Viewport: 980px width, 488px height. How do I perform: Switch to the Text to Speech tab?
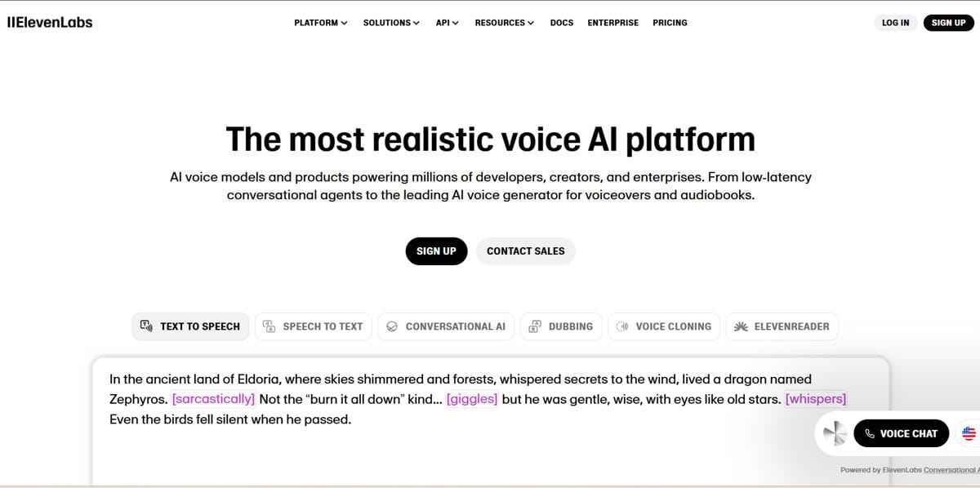pyautogui.click(x=190, y=326)
